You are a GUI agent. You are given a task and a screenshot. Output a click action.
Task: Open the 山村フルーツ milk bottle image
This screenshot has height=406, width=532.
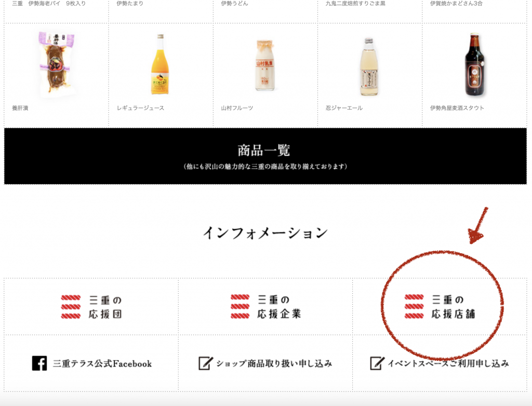click(264, 66)
